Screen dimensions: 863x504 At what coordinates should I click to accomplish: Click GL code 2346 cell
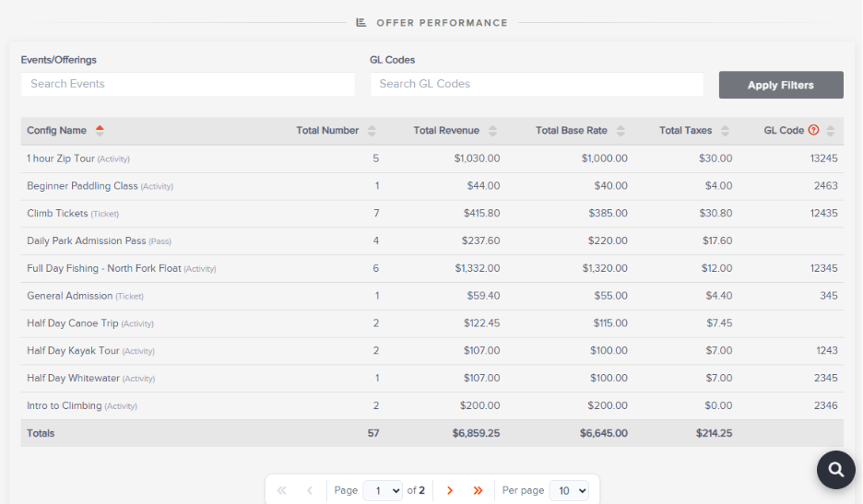825,406
